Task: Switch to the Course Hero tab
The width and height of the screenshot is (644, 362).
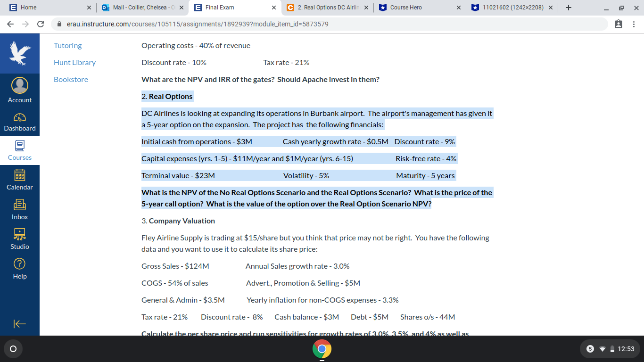Action: pyautogui.click(x=412, y=8)
